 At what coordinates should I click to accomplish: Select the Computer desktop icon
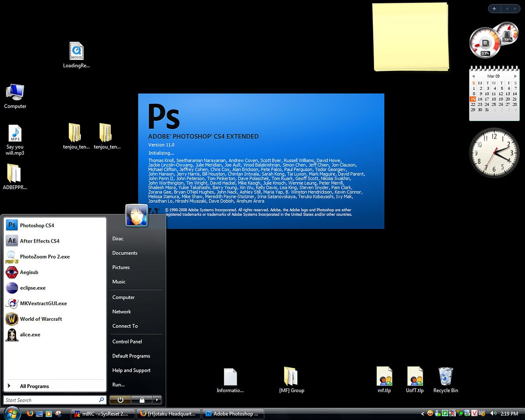[15, 96]
